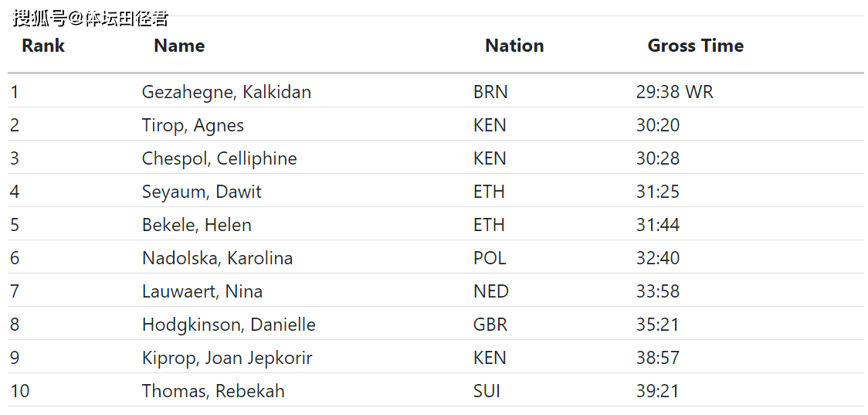The image size is (868, 415).
Task: Click the BRN nation code
Action: tap(490, 92)
